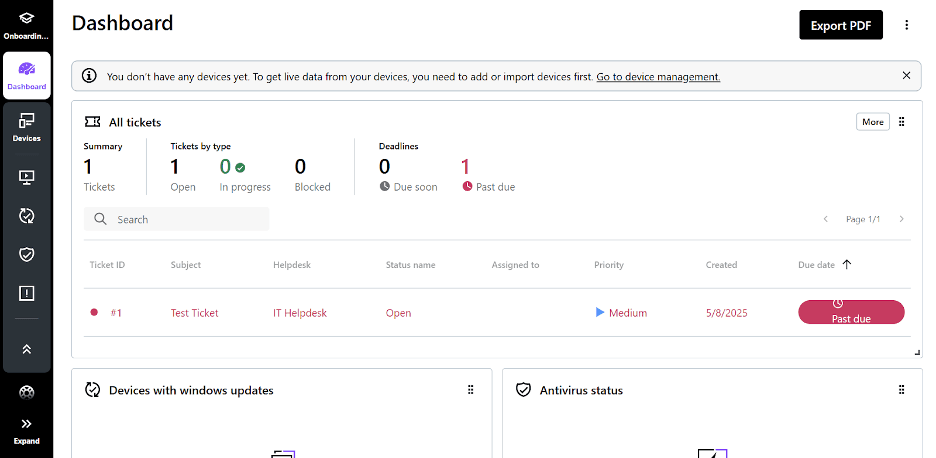Click the Blocked tickets count
Image resolution: width=936 pixels, height=458 pixels.
[x=300, y=167]
